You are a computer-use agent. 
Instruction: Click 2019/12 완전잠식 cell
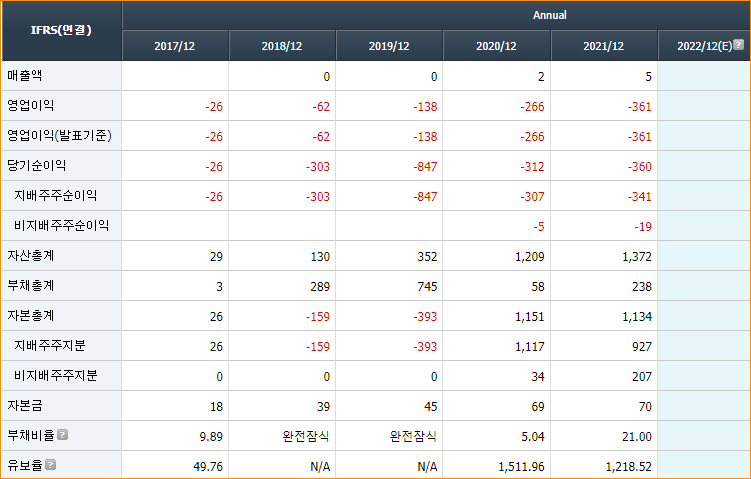(413, 436)
